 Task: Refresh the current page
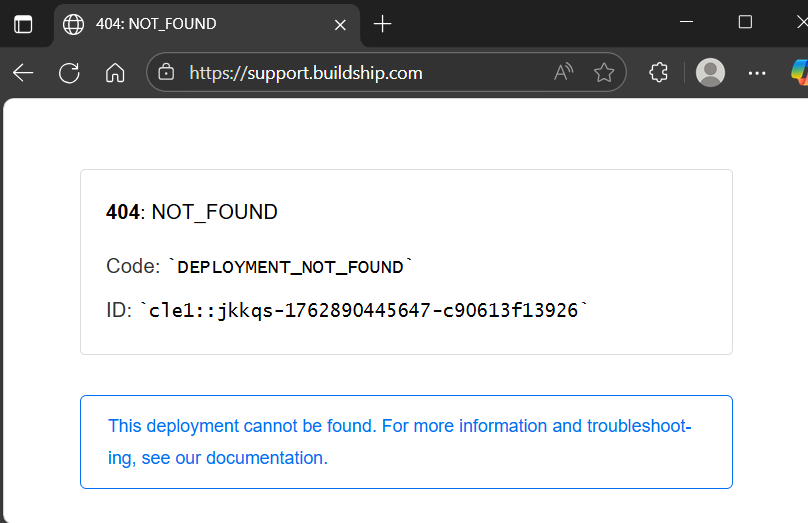point(69,72)
